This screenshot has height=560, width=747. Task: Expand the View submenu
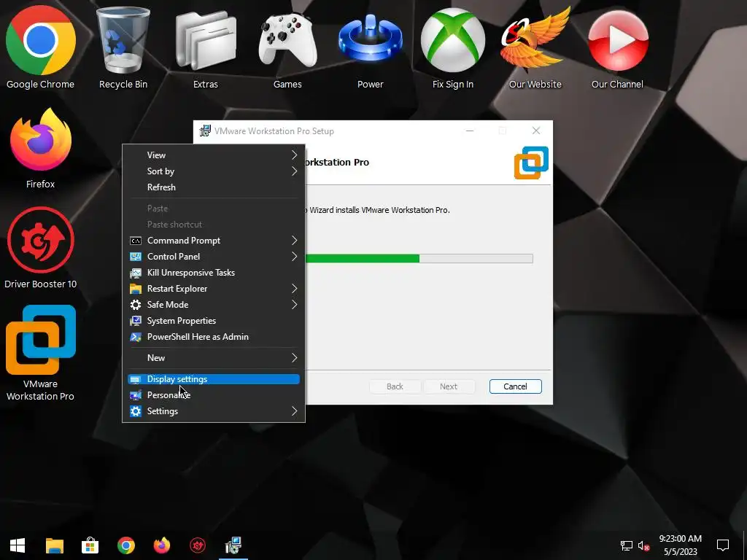tap(214, 155)
